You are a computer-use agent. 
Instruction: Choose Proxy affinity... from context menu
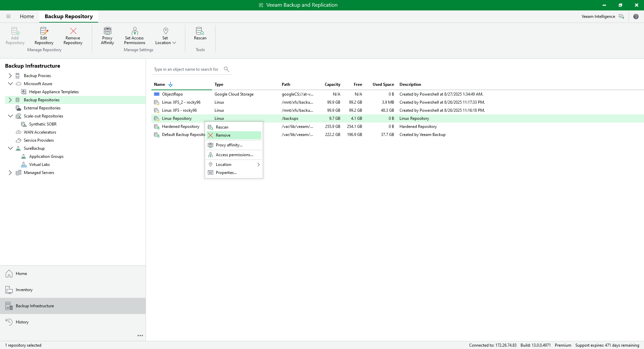point(234,145)
